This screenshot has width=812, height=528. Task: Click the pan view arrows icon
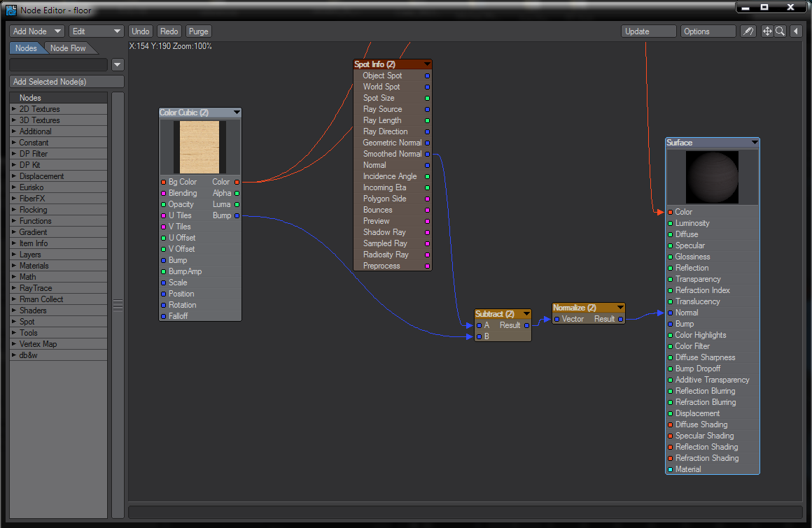[766, 31]
